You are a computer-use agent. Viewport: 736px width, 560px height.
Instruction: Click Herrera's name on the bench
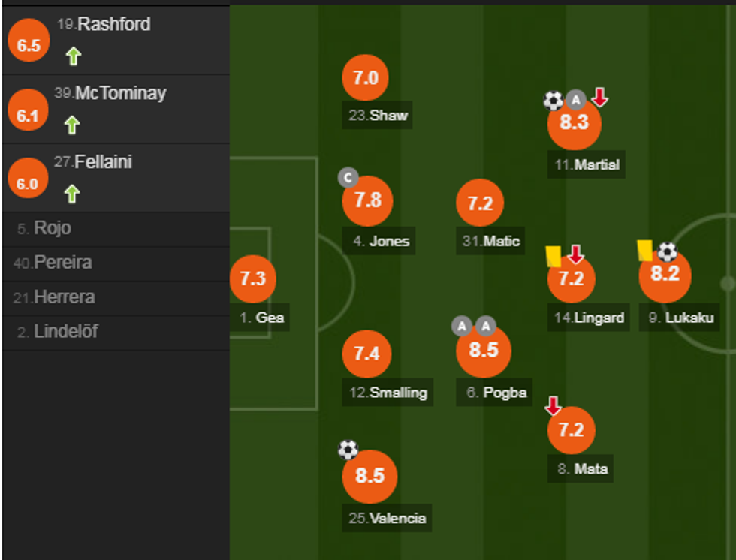(65, 297)
